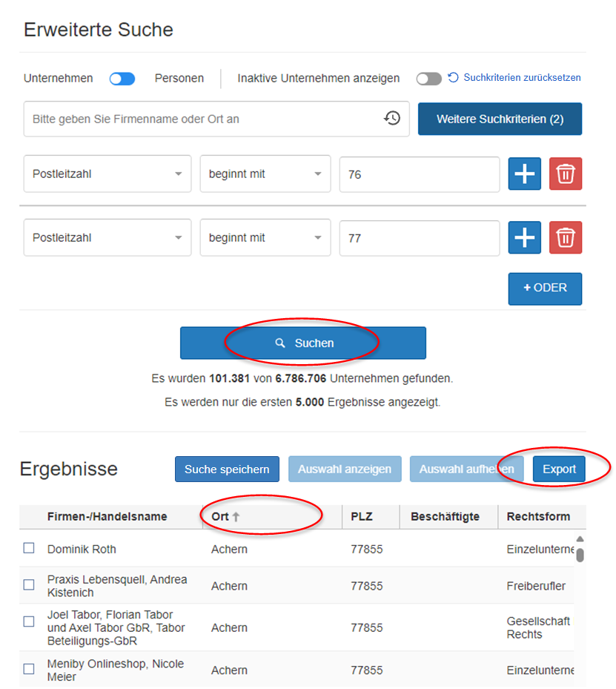The width and height of the screenshot is (616, 689).
Task: Enable the Inaktive Unternehmen anzeigen toggle
Action: [428, 79]
